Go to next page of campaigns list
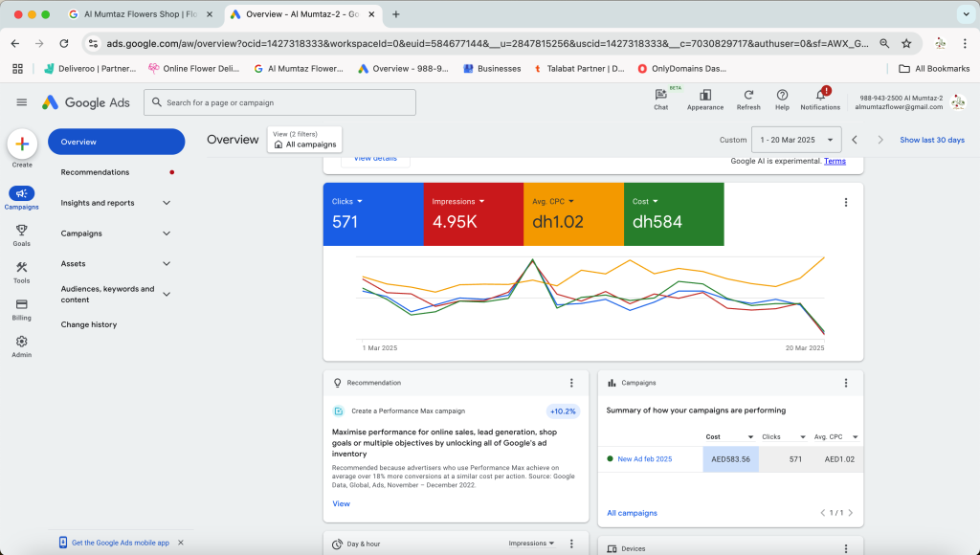 pyautogui.click(x=850, y=513)
